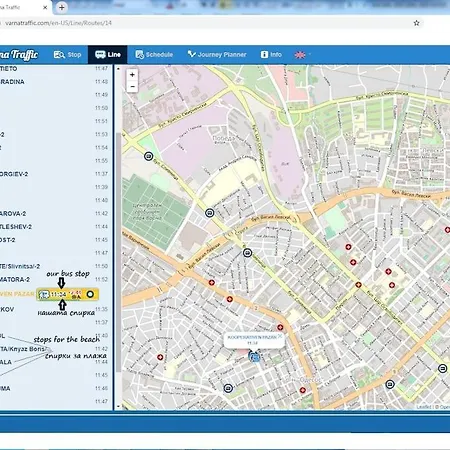This screenshot has width=450, height=450.
Task: Select the TA/Knyaz Boris/ stop row
Action: click(x=55, y=349)
